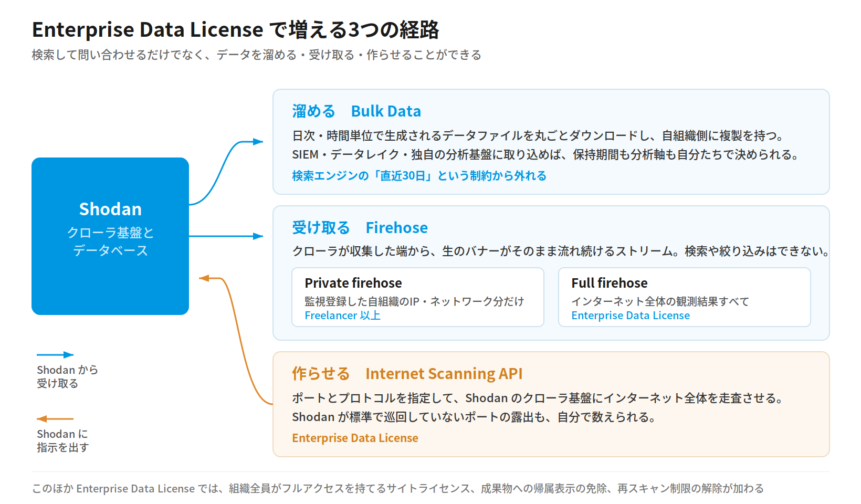This screenshot has width=861, height=504.
Task: Click the 'Freelancer 以上' label
Action: click(x=343, y=316)
